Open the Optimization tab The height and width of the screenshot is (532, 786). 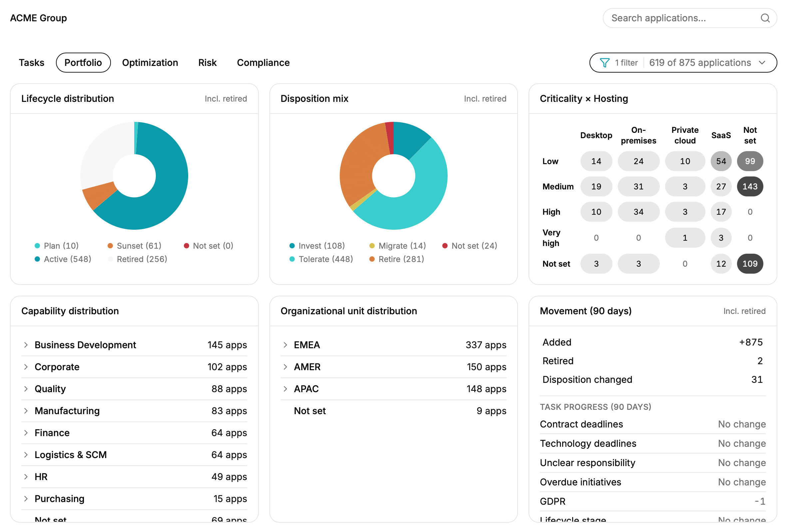150,63
